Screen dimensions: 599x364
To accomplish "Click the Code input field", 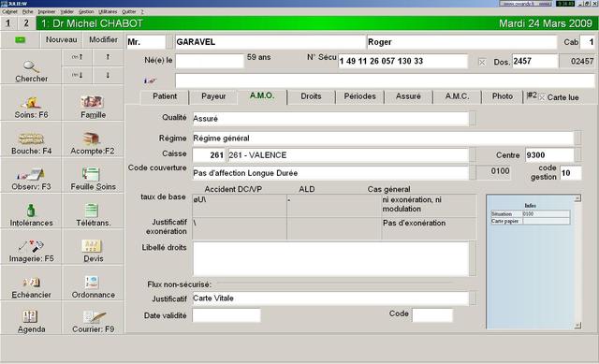I will pyautogui.click(x=432, y=316).
